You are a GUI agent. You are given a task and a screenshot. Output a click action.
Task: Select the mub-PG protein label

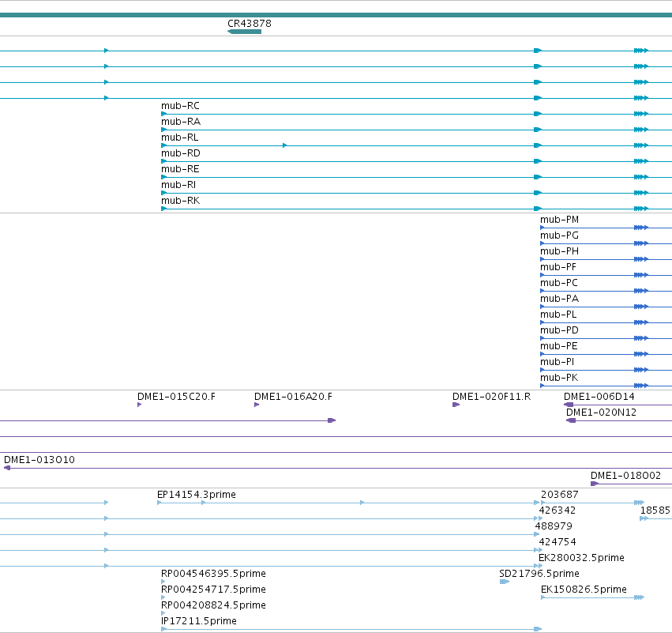click(559, 235)
